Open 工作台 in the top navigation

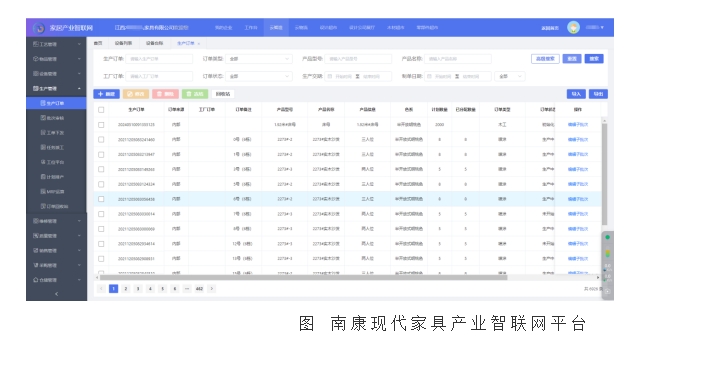pyautogui.click(x=251, y=28)
